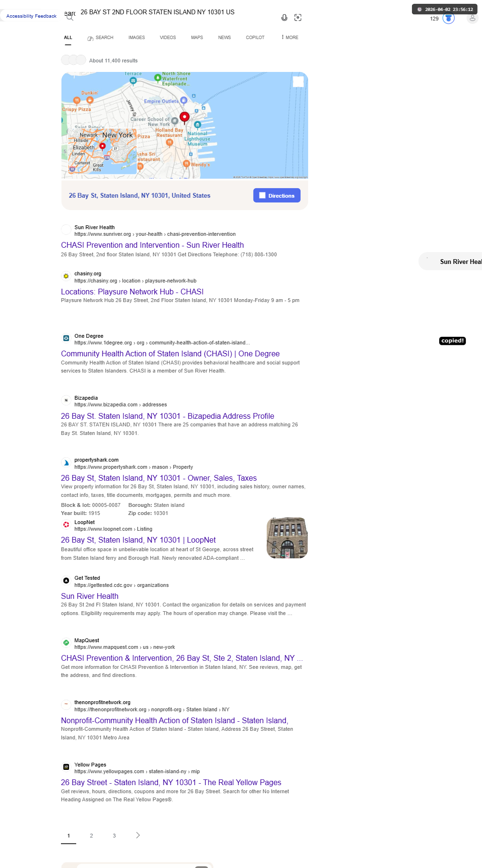Switch to the NEWS tab
482x868 pixels.
(224, 37)
